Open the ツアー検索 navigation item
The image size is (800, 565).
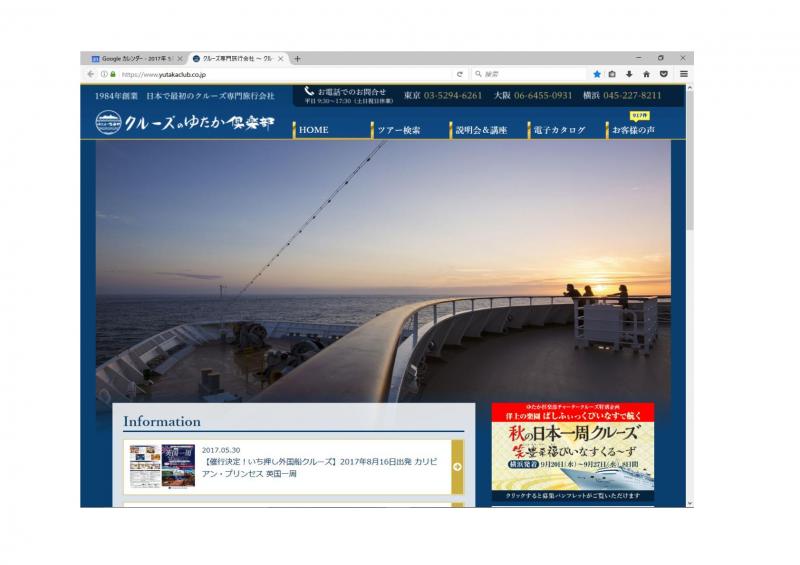[398, 130]
